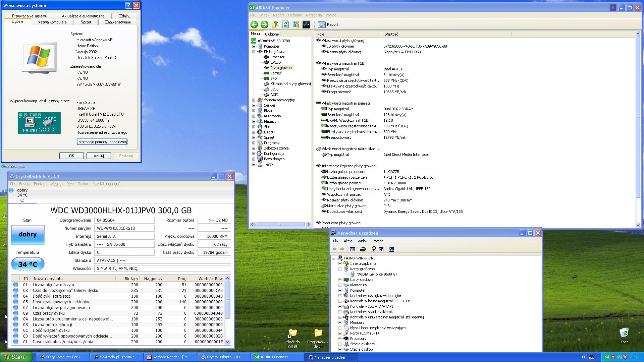Collapse FAJNO-WINXP-DRE root node
The image size is (644, 362).
(x=333, y=258)
